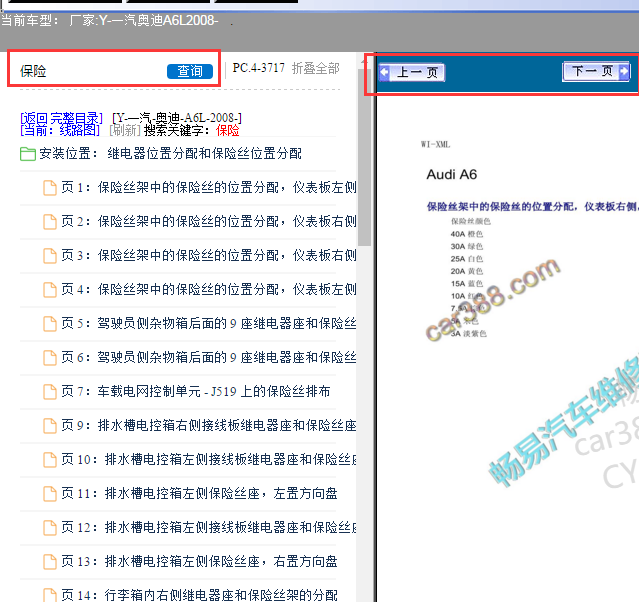Click the search field containing 保险
Image resolution: width=639 pixels, height=602 pixels.
pyautogui.click(x=92, y=71)
